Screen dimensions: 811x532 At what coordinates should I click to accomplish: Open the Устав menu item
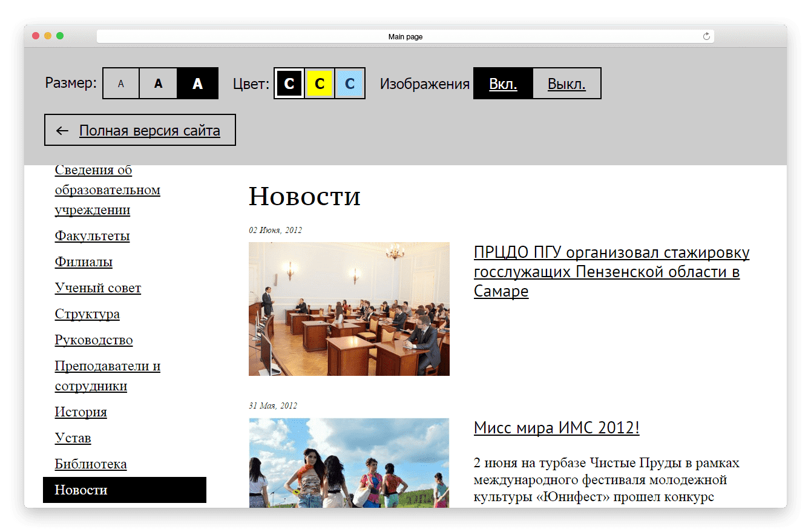point(73,438)
